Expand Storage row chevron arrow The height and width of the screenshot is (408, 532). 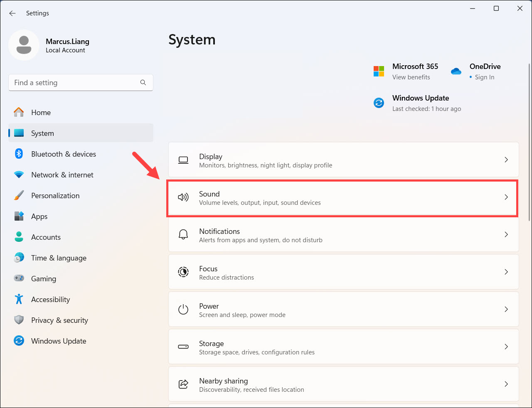(506, 347)
